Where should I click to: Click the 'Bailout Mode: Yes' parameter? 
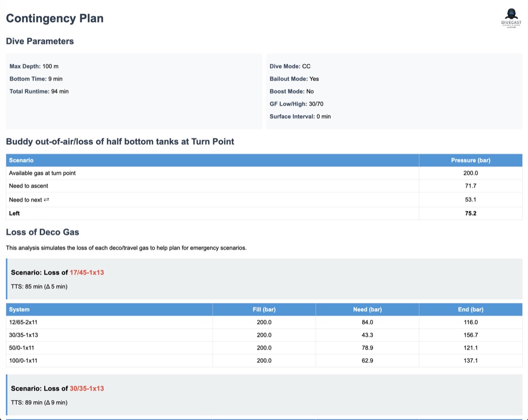tap(294, 79)
